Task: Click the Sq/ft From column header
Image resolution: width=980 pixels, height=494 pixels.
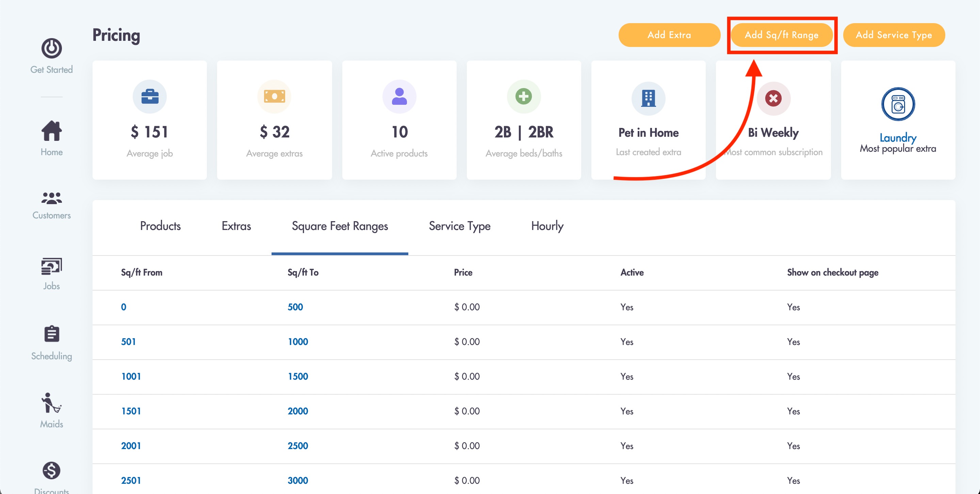Action: (x=142, y=272)
